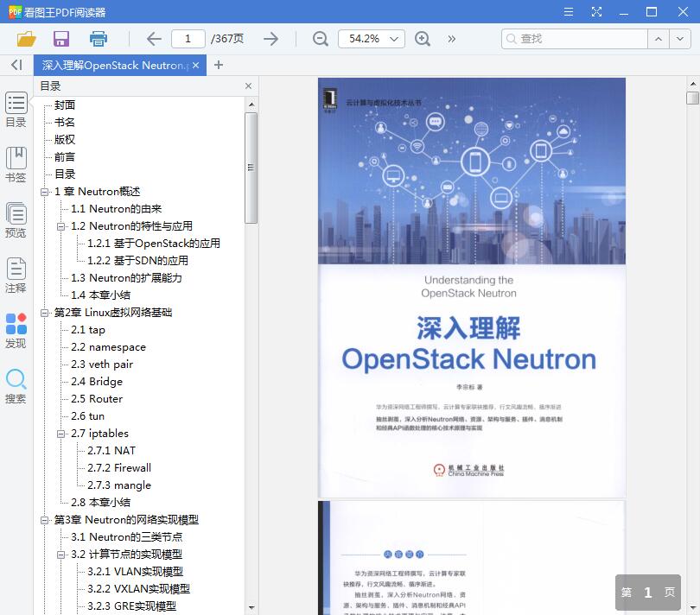Open the 目录 outline sidebar panel
The height and width of the screenshot is (615, 700).
(16, 110)
